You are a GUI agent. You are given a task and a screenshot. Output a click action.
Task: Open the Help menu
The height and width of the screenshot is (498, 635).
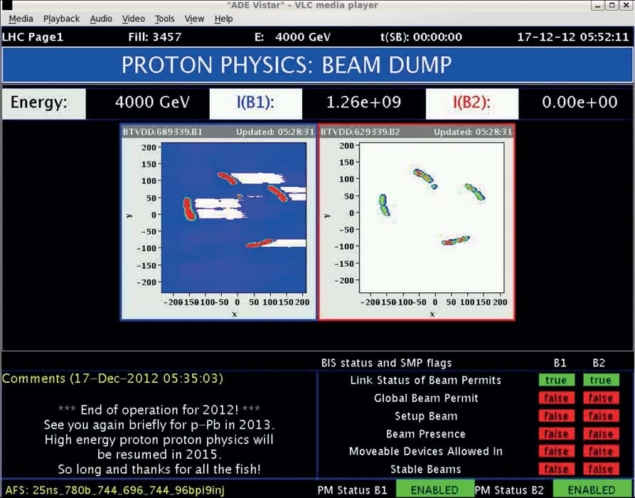223,18
